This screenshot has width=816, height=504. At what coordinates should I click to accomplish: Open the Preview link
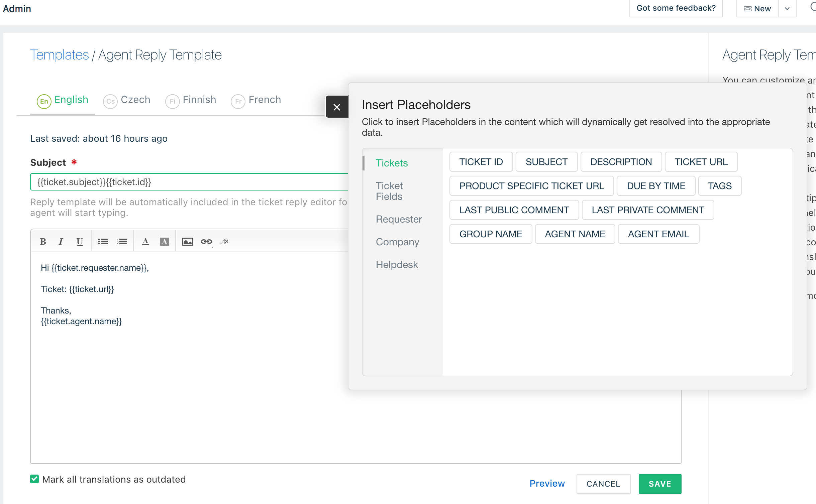point(547,483)
